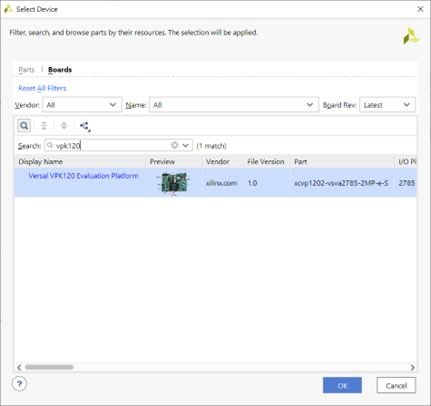
Task: Switch to the Parts tab
Action: [26, 70]
